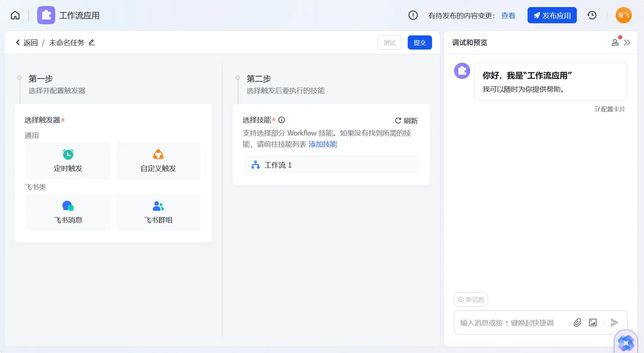Image resolution: width=644 pixels, height=353 pixels.
Task: Collapse the debug and preview panel
Action: point(627,43)
